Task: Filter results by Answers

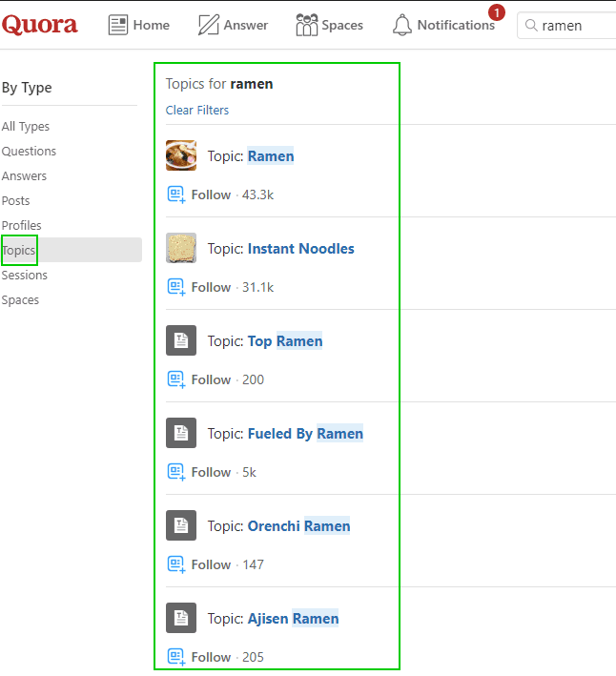Action: pos(24,175)
